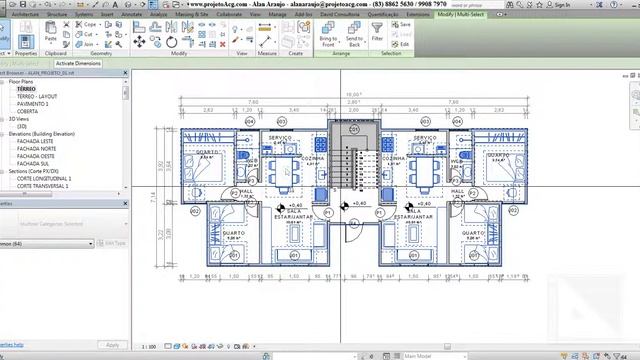Open the Main Model design options dropdown
This screenshot has width=640, height=360.
point(435,356)
